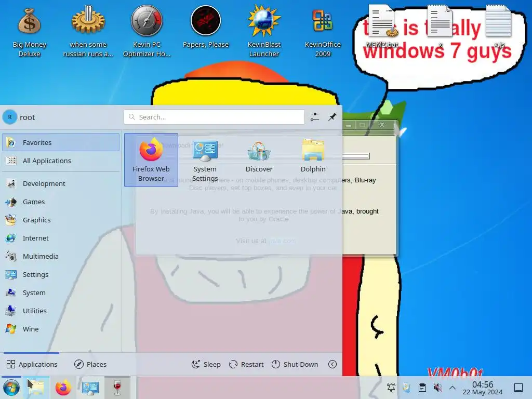The image size is (532, 399).
Task: Open the clock showing 04:56
Action: tap(483, 388)
